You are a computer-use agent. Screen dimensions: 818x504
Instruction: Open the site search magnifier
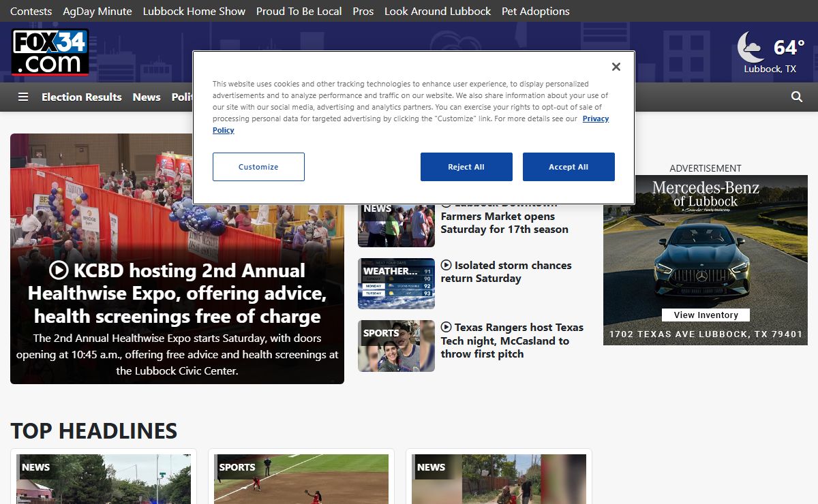click(x=797, y=97)
